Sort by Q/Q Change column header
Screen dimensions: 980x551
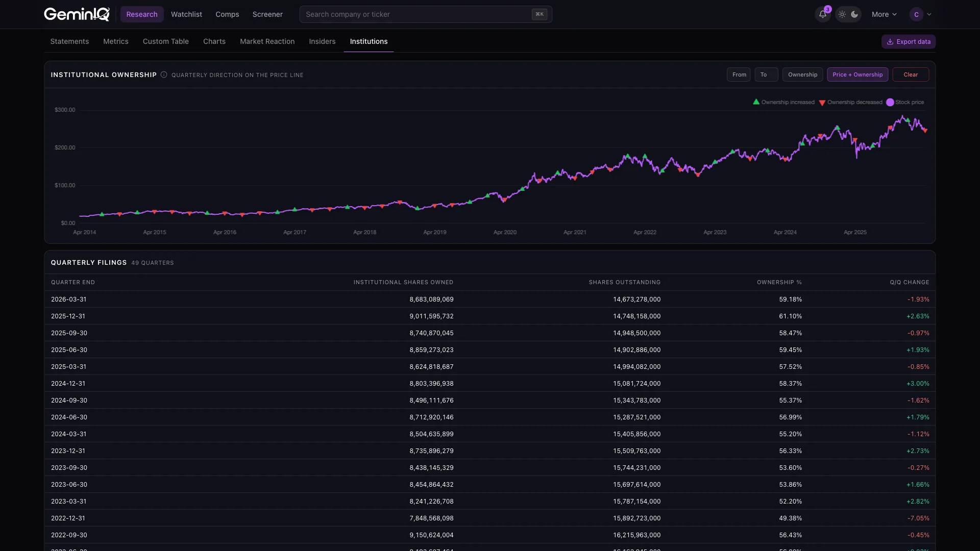909,282
